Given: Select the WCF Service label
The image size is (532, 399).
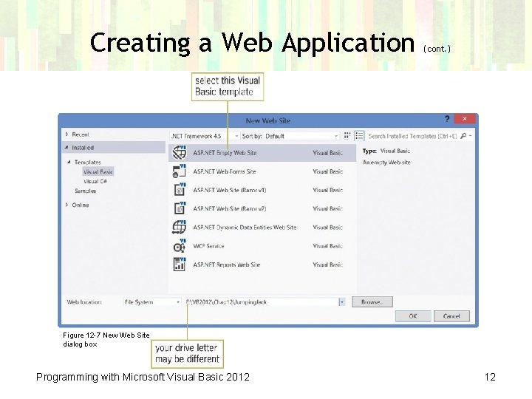Looking at the screenshot, I should click(x=208, y=246).
